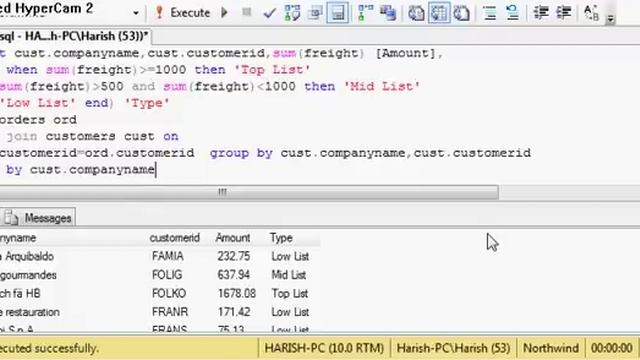
Task: Toggle the IntelliSense Enabled button
Action: (338, 13)
